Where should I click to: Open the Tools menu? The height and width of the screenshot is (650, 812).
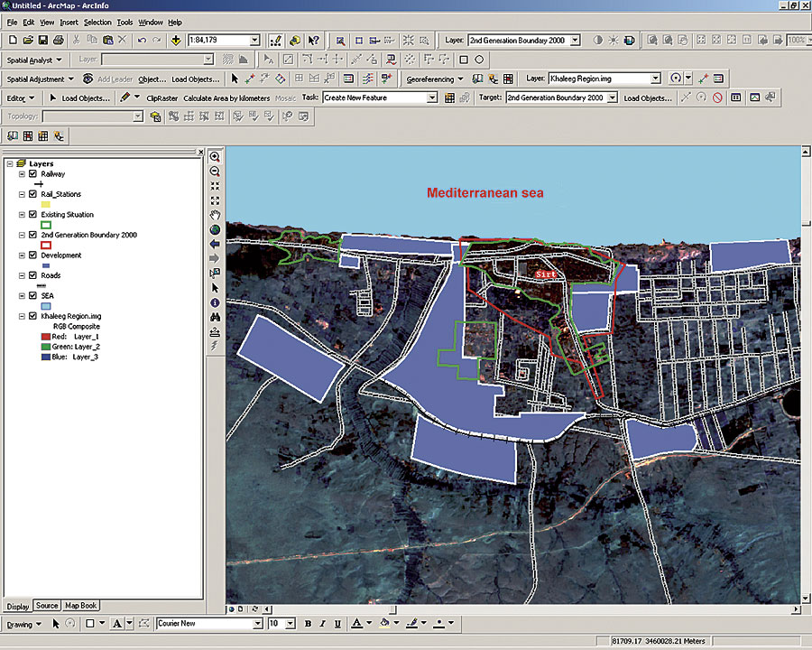coord(125,22)
